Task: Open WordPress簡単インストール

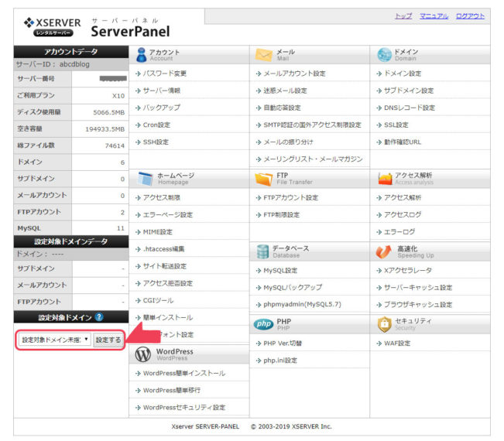Action: pyautogui.click(x=183, y=373)
